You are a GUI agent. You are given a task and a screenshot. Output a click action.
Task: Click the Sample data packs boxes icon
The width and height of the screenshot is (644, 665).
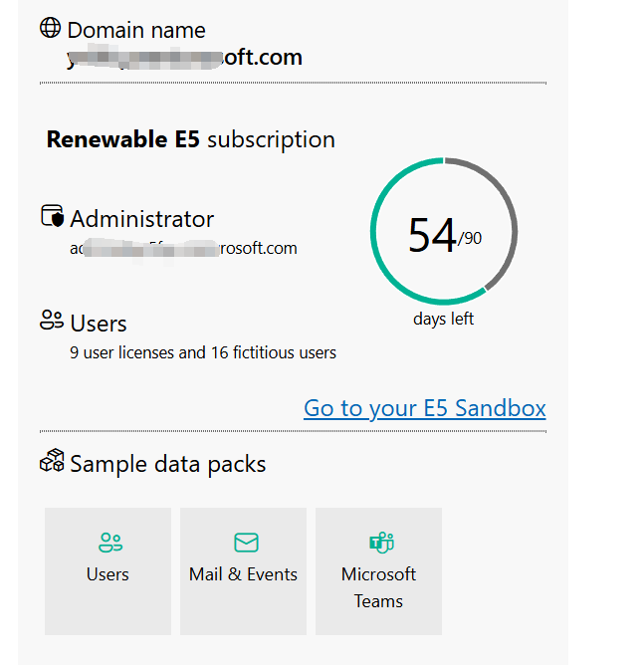52,461
